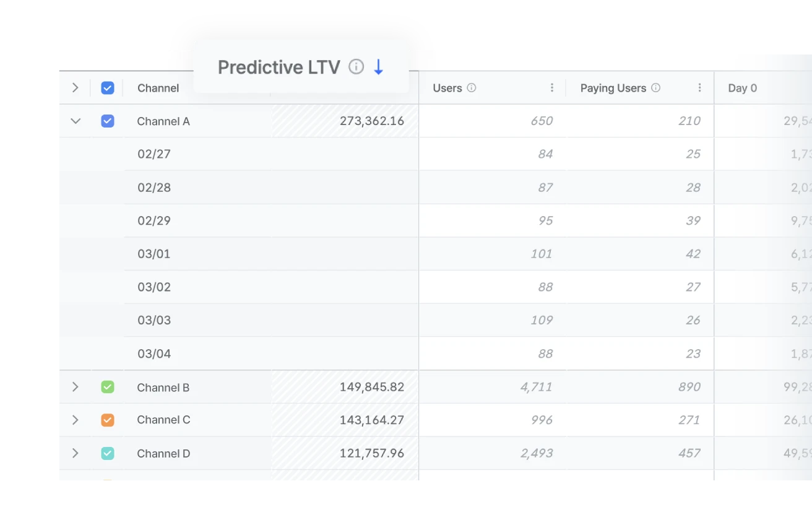Click the chevron in the header row
The width and height of the screenshot is (812, 520).
(x=75, y=88)
